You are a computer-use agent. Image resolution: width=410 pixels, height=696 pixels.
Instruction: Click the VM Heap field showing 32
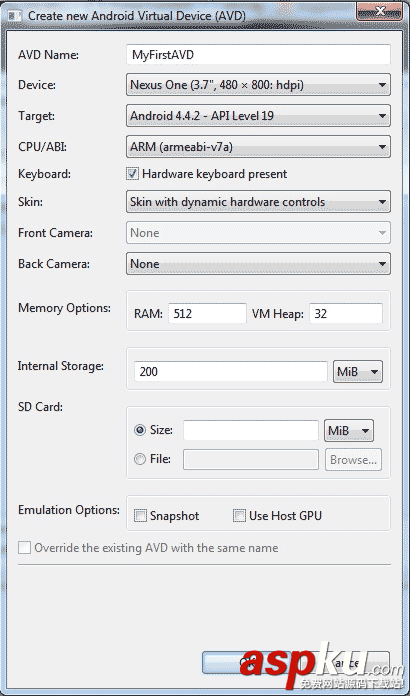(346, 314)
